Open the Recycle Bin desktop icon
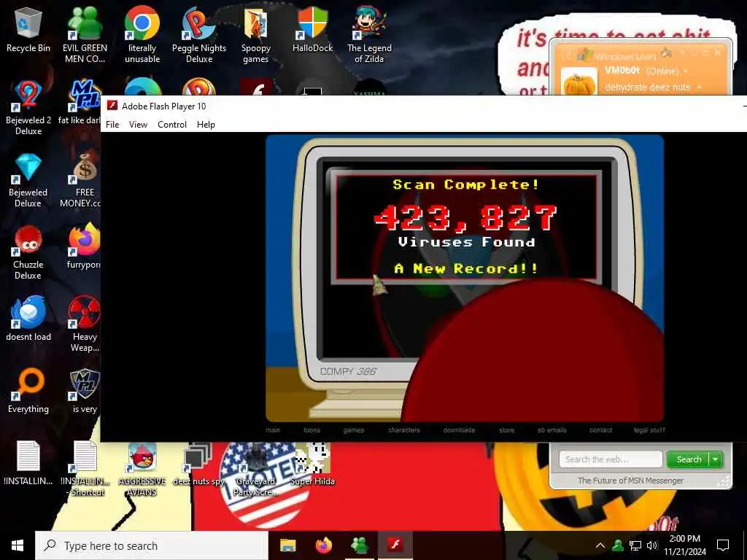This screenshot has height=560, width=747. coord(28,30)
